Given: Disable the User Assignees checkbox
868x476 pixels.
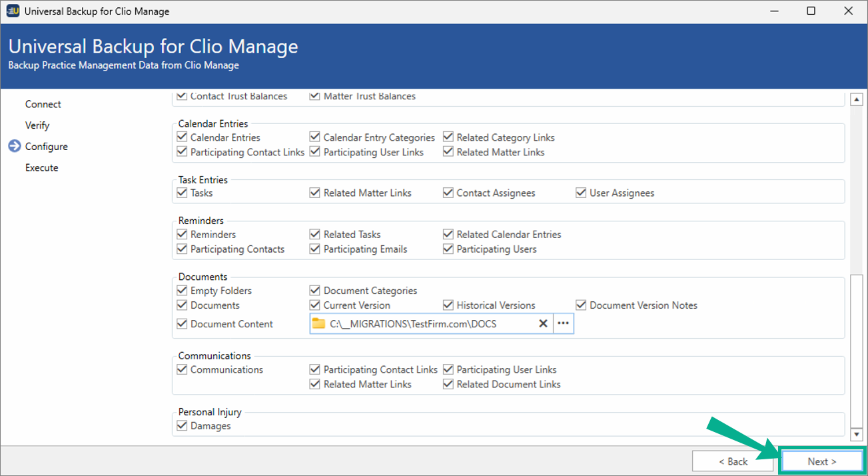Looking at the screenshot, I should click(582, 193).
